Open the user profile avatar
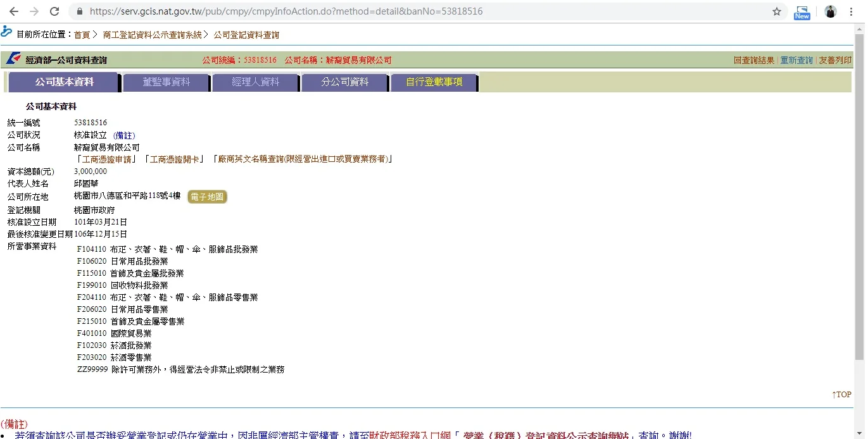Screen dimensions: 868x439 pos(831,11)
